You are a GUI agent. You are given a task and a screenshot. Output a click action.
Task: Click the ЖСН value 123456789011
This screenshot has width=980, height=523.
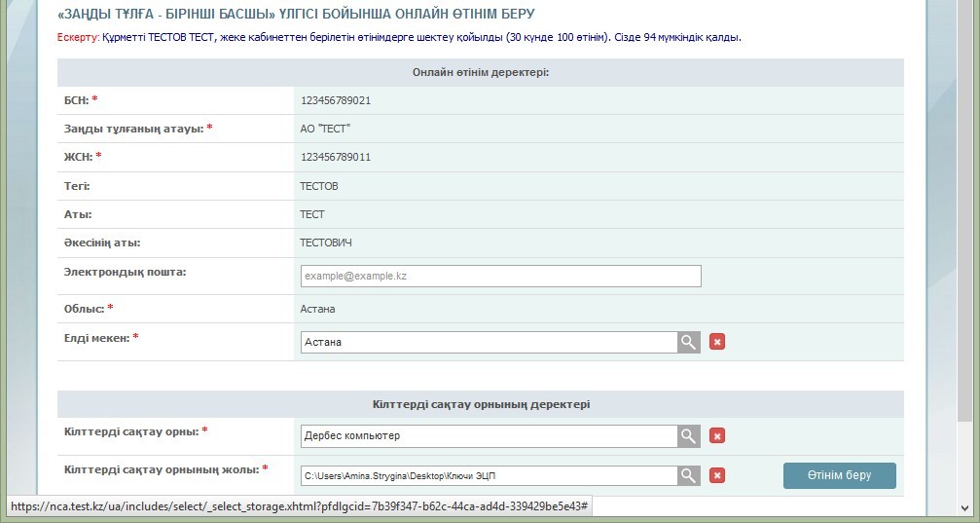(336, 157)
